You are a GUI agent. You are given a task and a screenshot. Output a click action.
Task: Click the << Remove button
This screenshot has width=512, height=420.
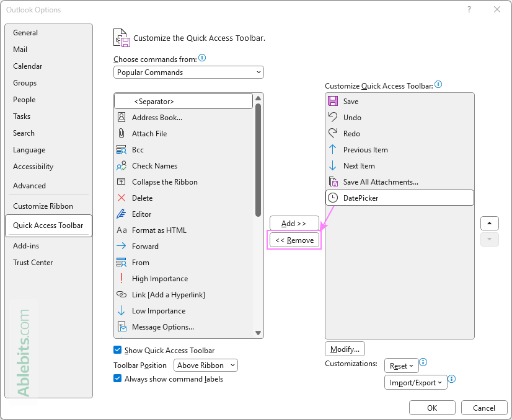[x=294, y=240]
